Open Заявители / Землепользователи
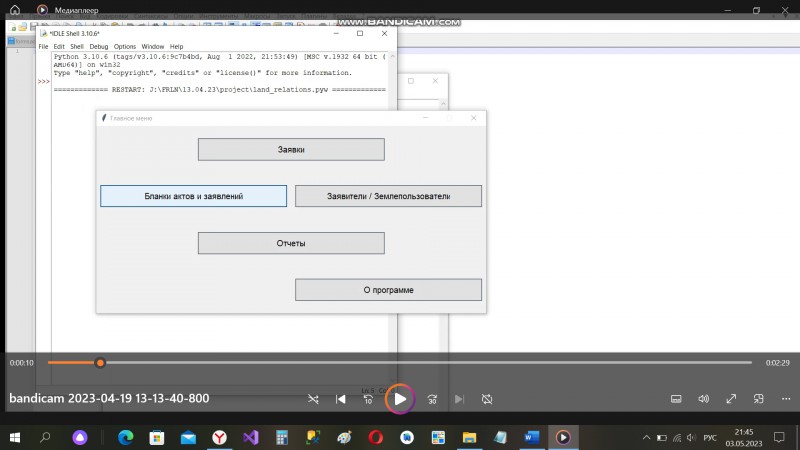800x450 pixels. click(x=388, y=196)
